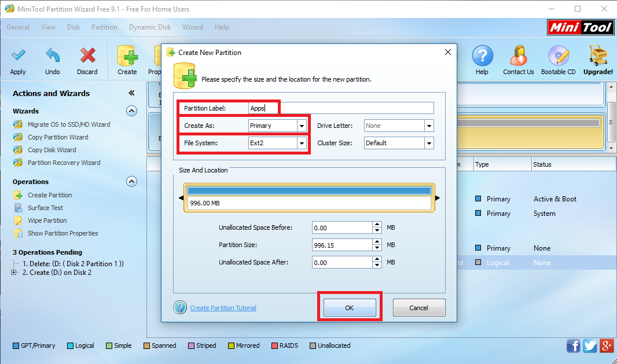Open the Disk menu
Image resolution: width=617 pixels, height=364 pixels.
[73, 27]
